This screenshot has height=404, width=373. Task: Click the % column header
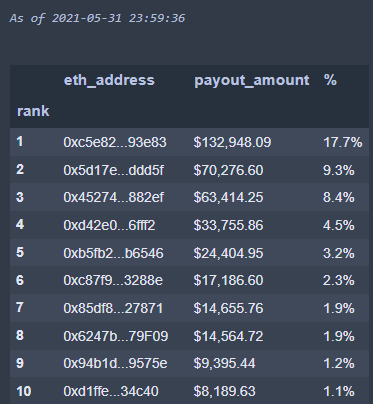[330, 80]
